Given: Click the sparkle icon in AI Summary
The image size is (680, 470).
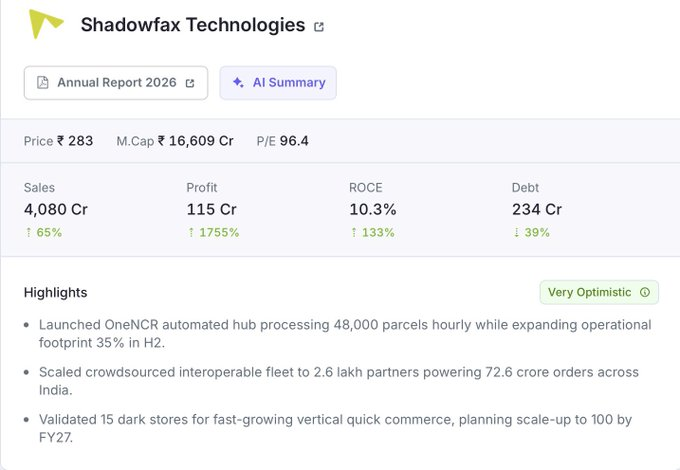Looking at the screenshot, I should click(x=238, y=82).
